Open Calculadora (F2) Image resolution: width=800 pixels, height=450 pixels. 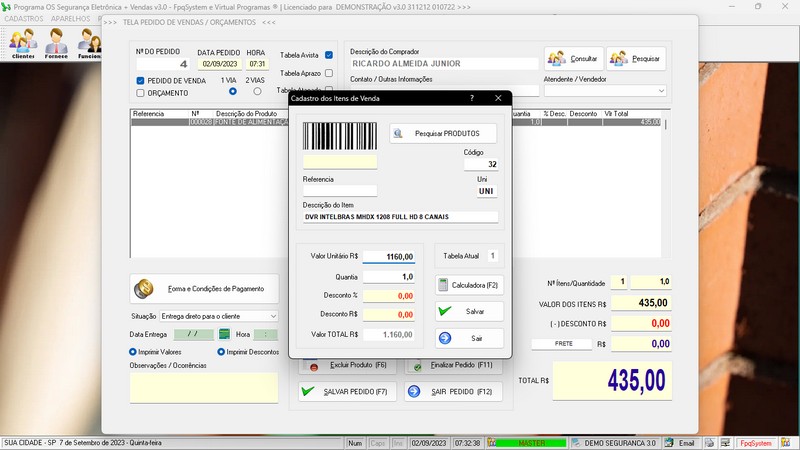pos(470,285)
